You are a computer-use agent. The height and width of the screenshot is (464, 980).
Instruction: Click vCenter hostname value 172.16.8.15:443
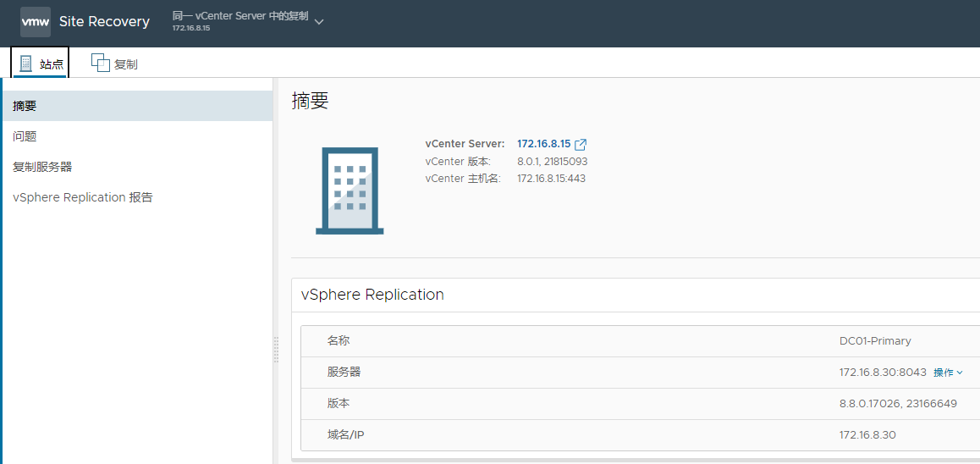551,179
